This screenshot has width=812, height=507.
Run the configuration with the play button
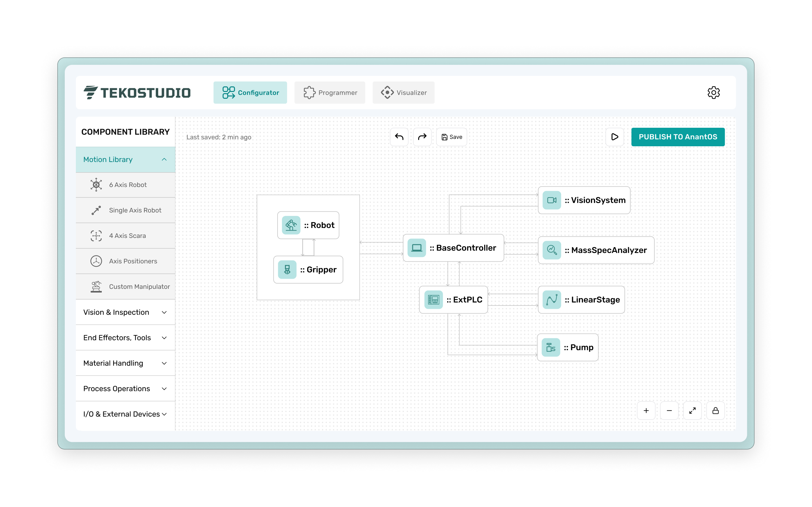pyautogui.click(x=614, y=137)
